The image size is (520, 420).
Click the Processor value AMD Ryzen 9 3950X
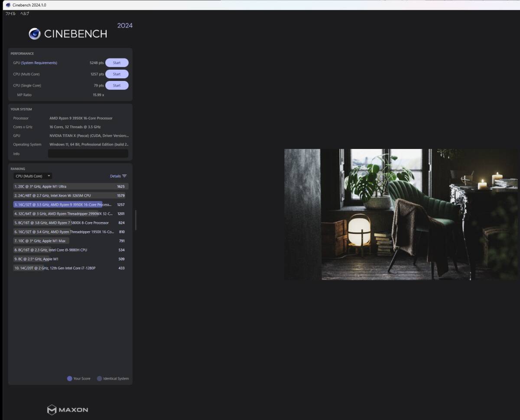[x=81, y=118]
